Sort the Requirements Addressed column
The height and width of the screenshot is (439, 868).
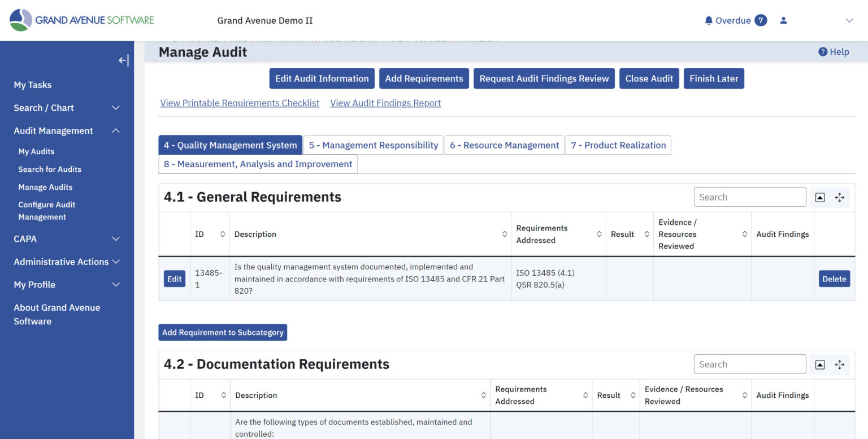[599, 233]
